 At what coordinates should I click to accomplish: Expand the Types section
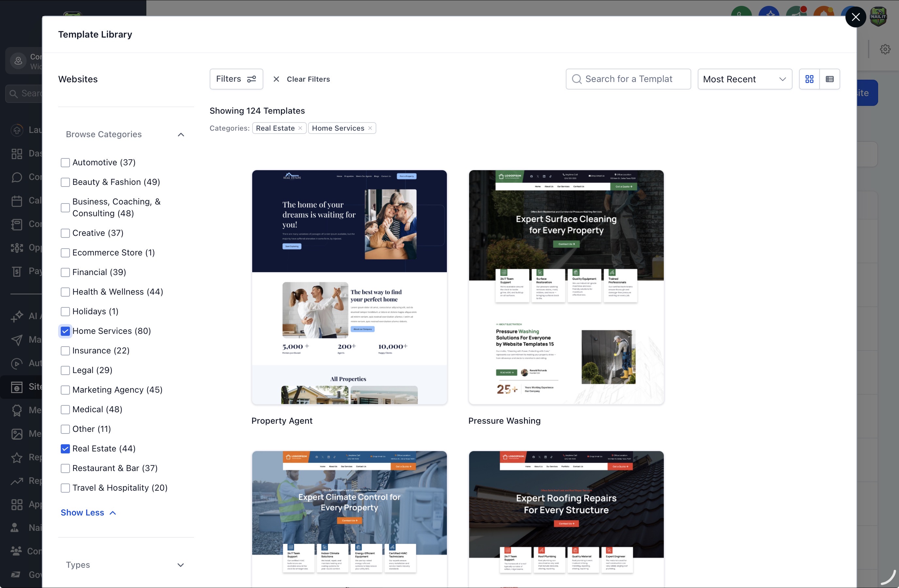tap(180, 565)
